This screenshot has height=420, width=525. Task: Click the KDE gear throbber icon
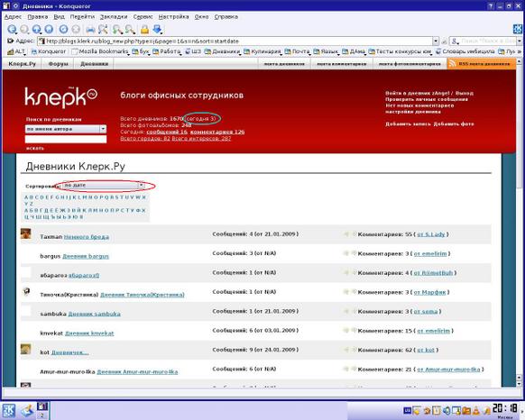pyautogui.click(x=518, y=29)
